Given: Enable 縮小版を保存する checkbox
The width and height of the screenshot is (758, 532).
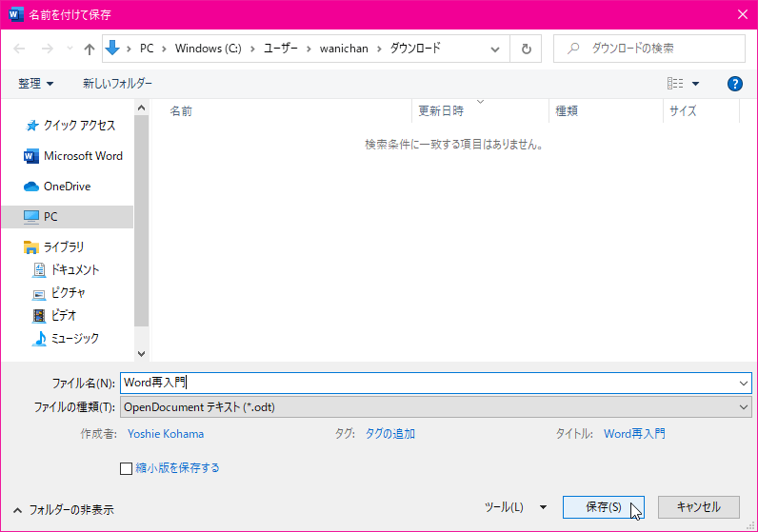Looking at the screenshot, I should pos(126,468).
